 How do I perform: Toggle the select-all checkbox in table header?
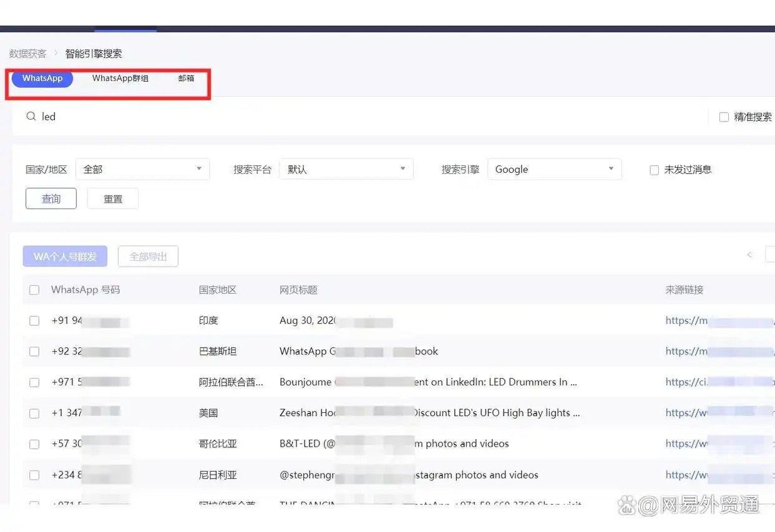(34, 290)
